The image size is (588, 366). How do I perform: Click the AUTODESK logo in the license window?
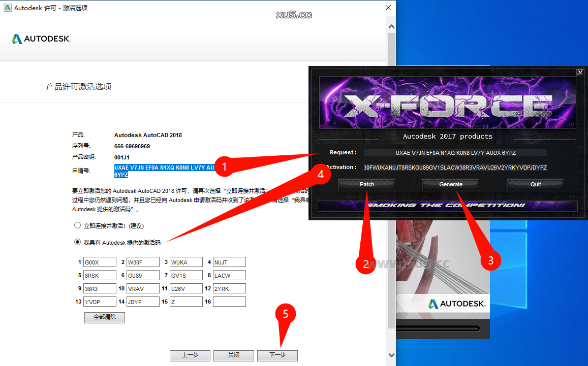41,39
